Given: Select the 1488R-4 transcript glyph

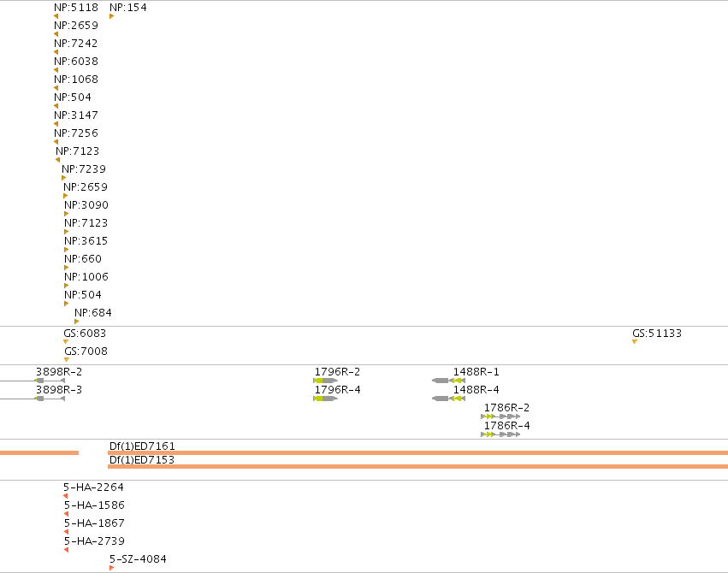Looking at the screenshot, I should point(448,399).
